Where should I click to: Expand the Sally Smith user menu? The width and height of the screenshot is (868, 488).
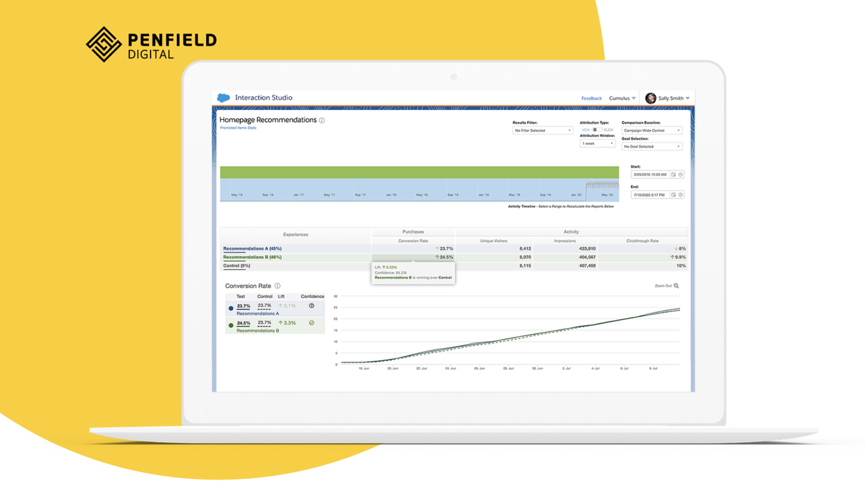click(x=674, y=99)
